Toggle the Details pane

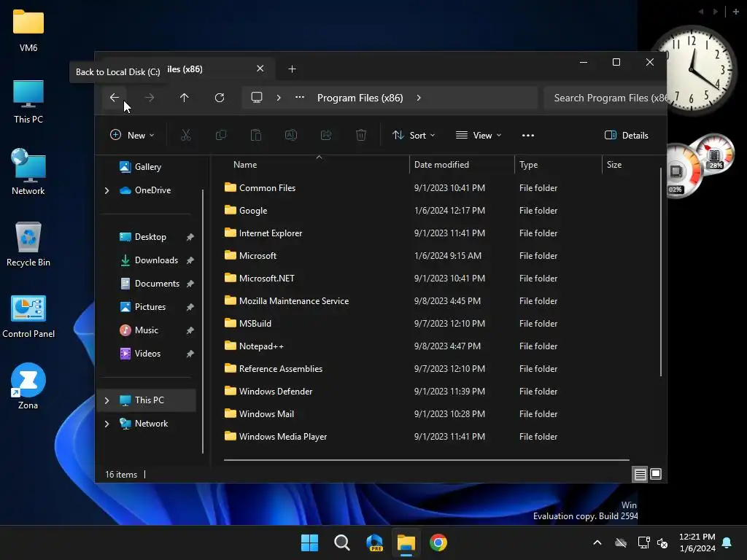pos(627,135)
